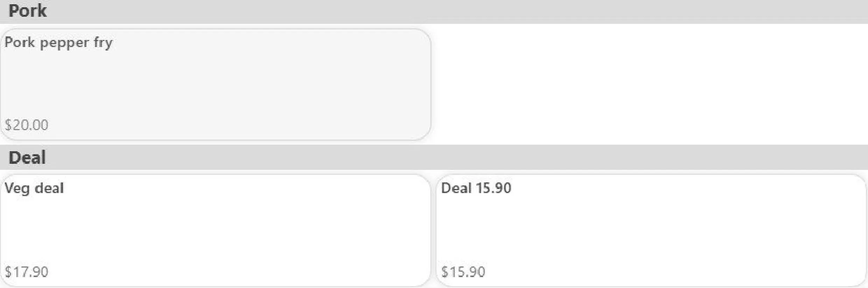Image resolution: width=868 pixels, height=288 pixels.
Task: Select the "Pork" heading label
Action: 27,10
